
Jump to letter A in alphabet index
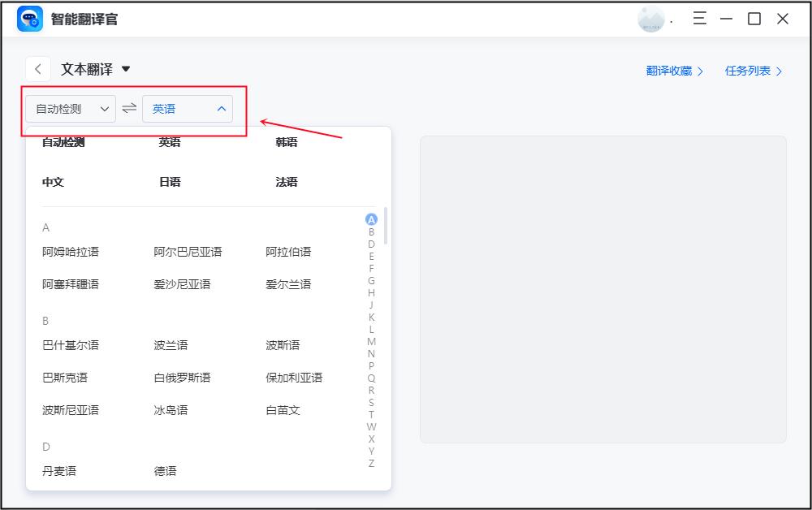[371, 219]
